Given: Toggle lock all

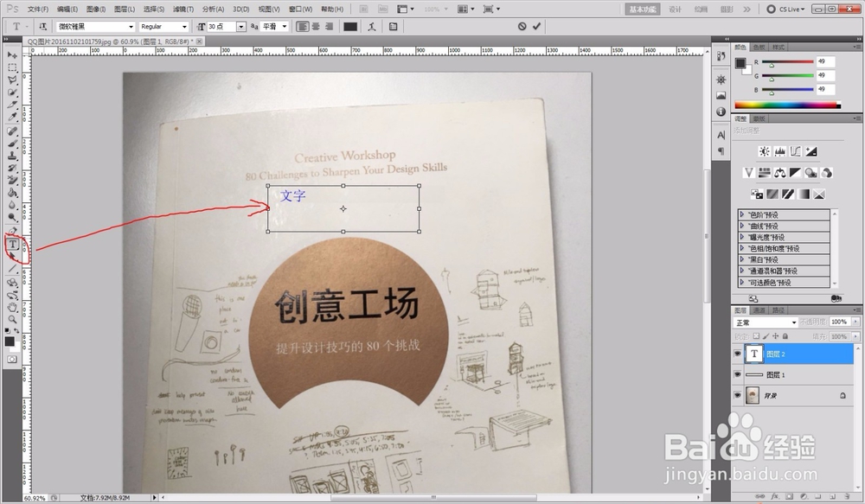Looking at the screenshot, I should [x=785, y=335].
